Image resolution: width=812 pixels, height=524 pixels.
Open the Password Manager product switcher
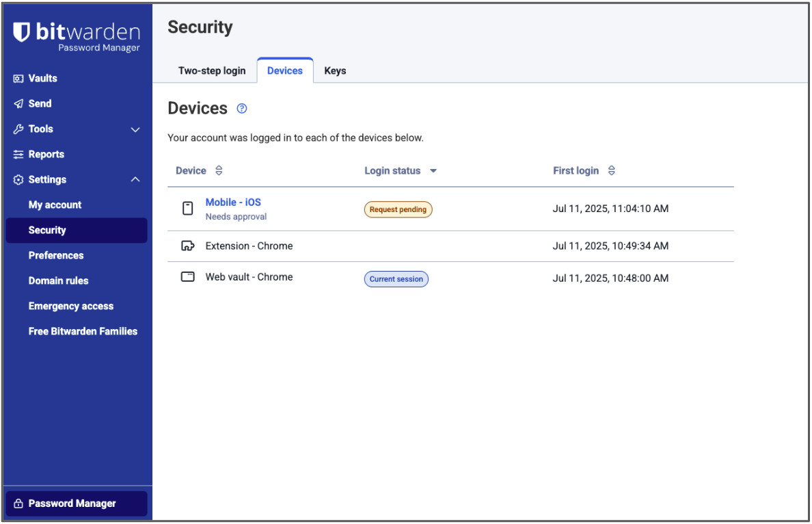pos(76,503)
